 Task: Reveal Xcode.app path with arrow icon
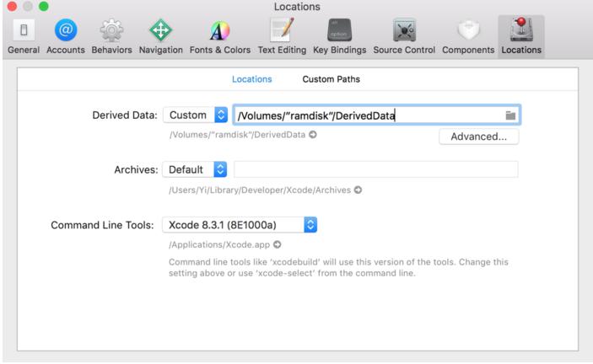click(x=278, y=244)
